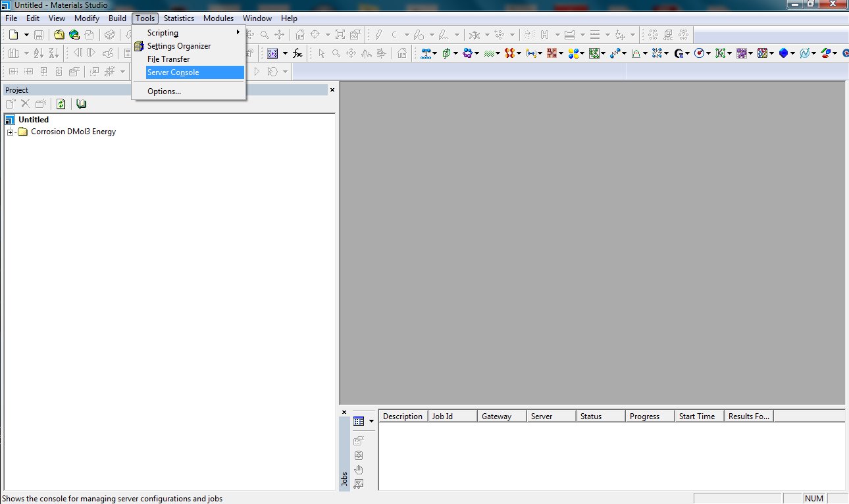Viewport: 849px width, 504px height.
Task: Click the Save floppy disk icon
Action: pos(39,35)
